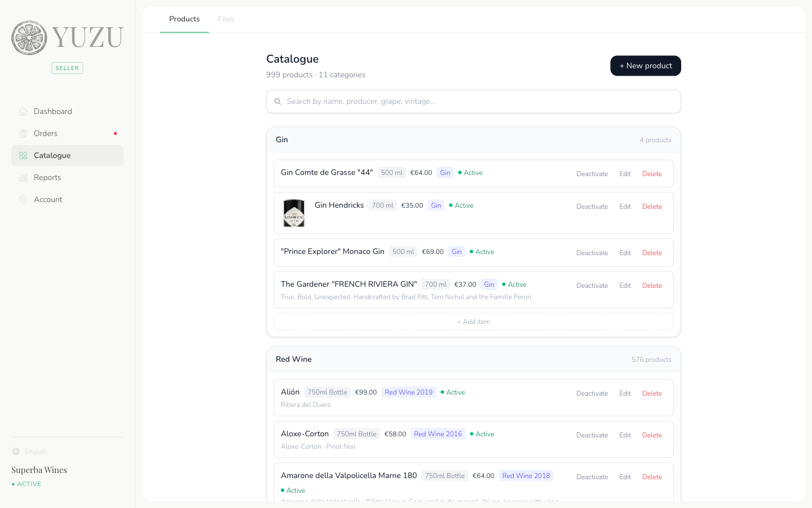Open Dashboard from the sidebar

tap(67, 112)
